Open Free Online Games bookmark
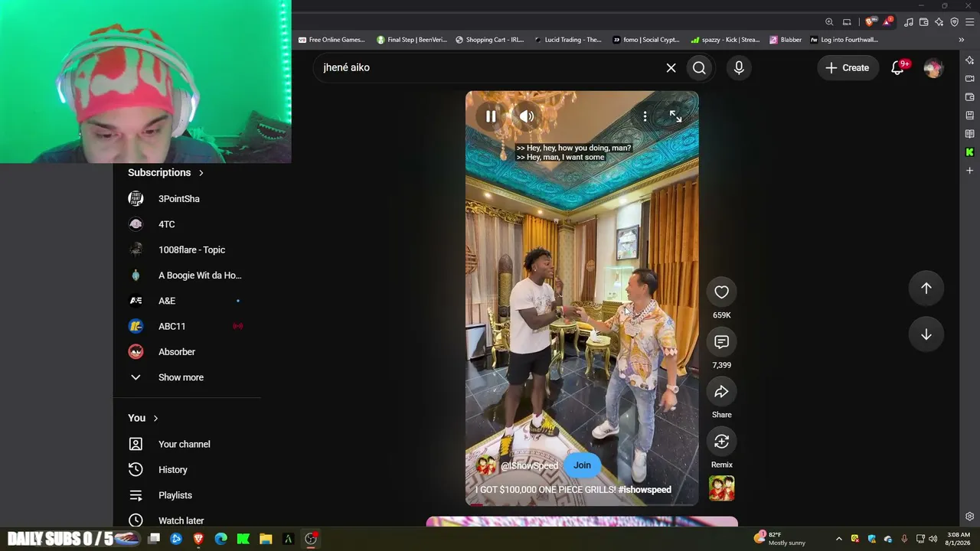 point(332,40)
